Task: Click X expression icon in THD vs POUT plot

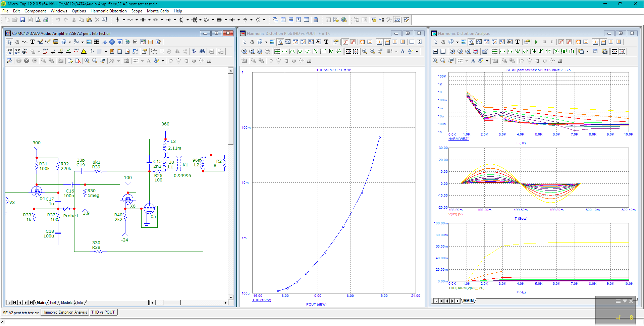Action: (244, 51)
